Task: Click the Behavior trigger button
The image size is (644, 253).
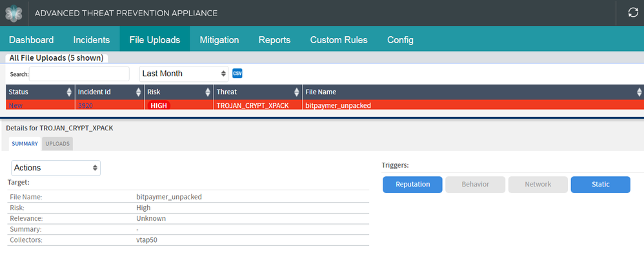Action: pos(475,185)
